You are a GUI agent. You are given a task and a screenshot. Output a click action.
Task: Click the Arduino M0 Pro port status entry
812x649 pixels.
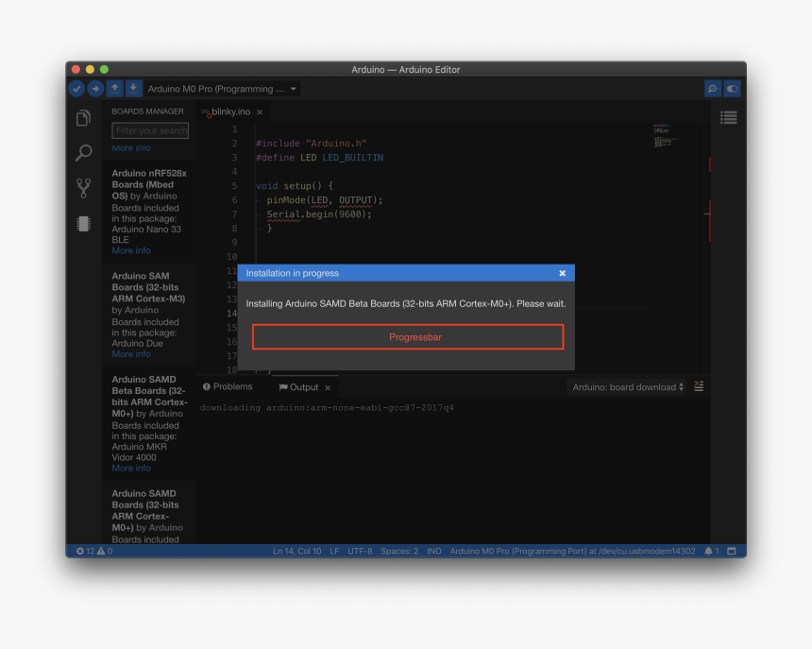572,551
